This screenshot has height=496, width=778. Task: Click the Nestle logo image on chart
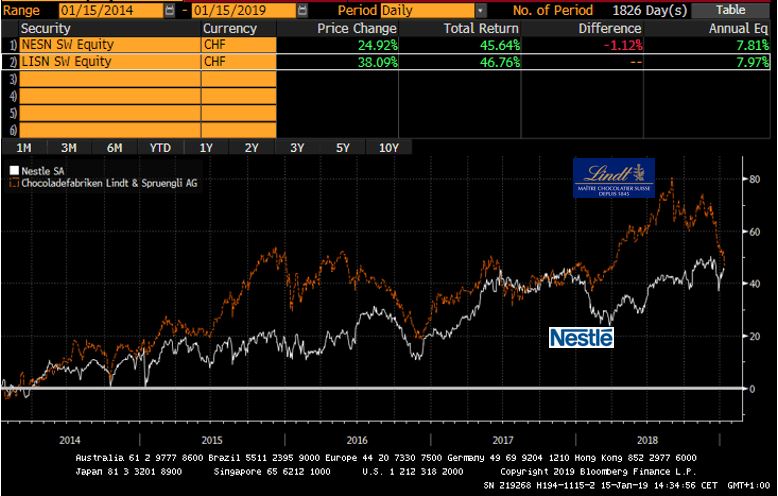point(581,337)
